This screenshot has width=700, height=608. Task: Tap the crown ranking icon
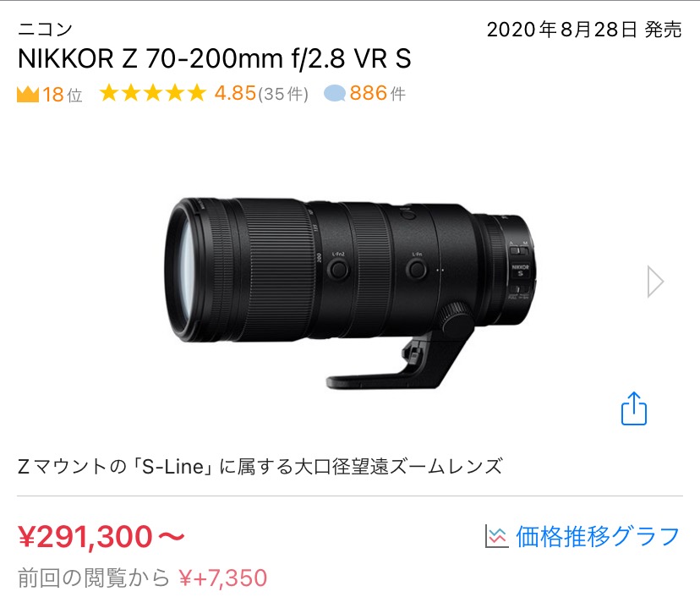coord(28,94)
